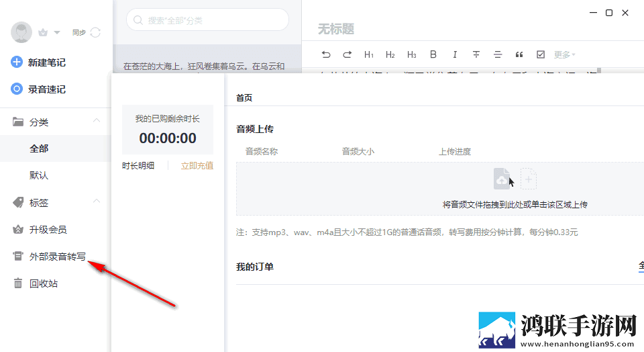644x352 pixels.
Task: Insert a checkbox todo item
Action: (541, 54)
